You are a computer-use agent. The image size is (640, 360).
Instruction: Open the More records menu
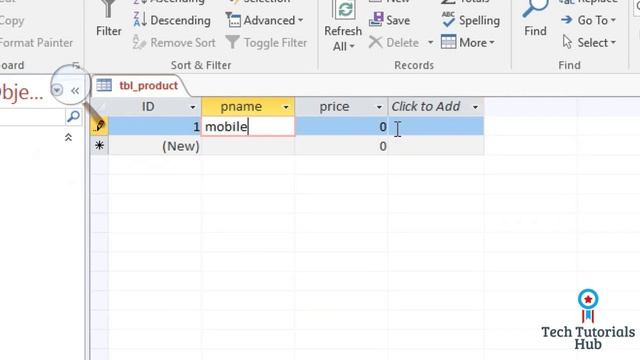pyautogui.click(x=468, y=42)
